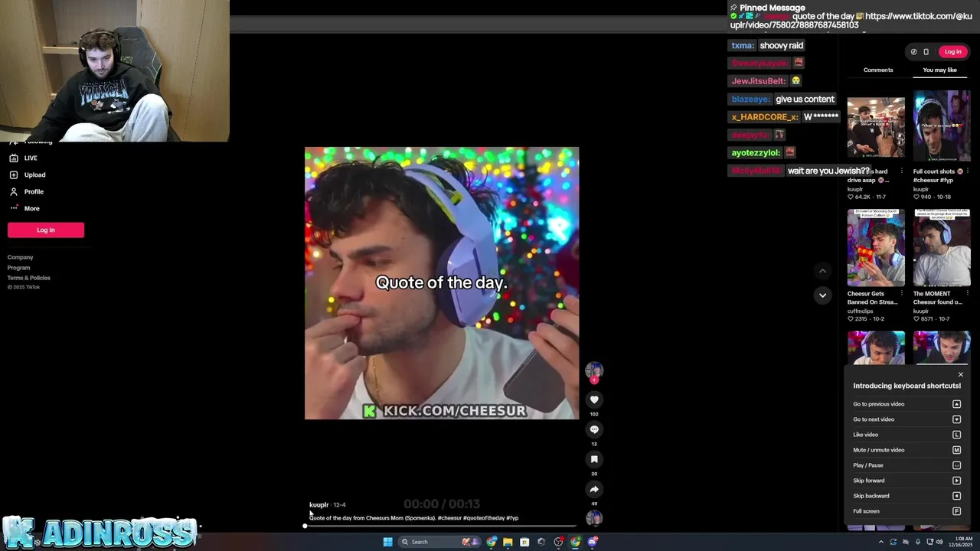Click the 'Skip forward' shortcut row
This screenshot has width=980, height=551.
pyautogui.click(x=906, y=481)
